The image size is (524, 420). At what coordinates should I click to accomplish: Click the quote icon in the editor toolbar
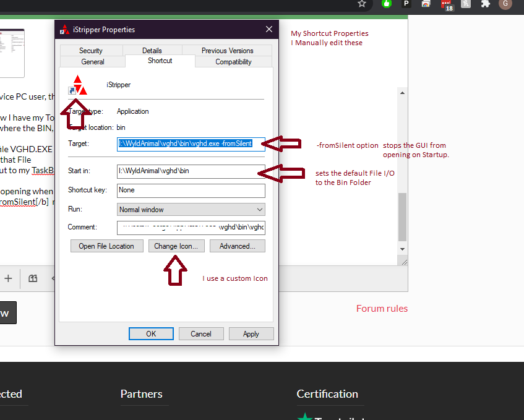point(33,278)
